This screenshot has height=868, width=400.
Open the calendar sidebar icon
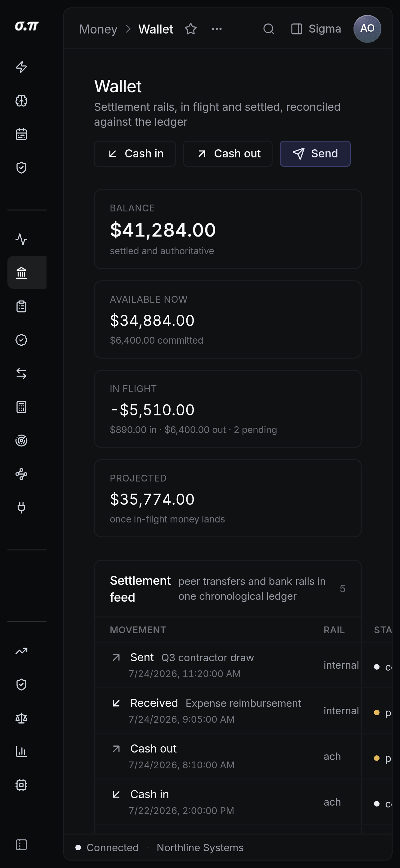pos(21,134)
